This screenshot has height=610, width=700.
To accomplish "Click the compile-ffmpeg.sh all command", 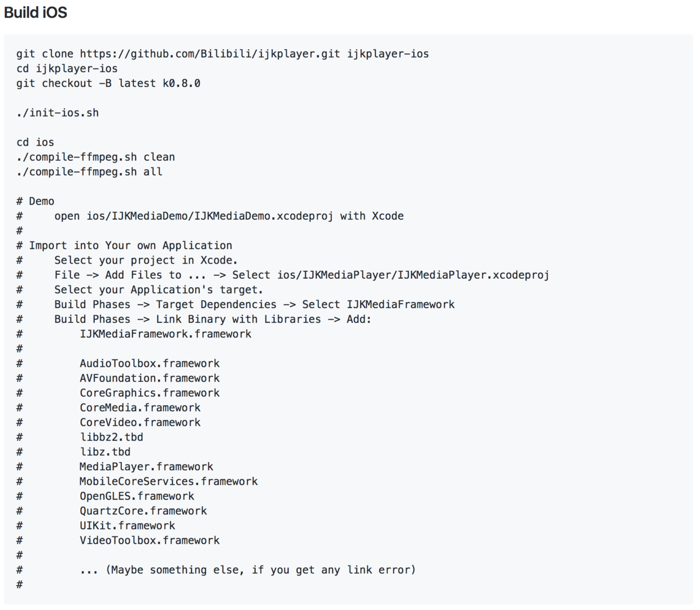I will point(89,172).
